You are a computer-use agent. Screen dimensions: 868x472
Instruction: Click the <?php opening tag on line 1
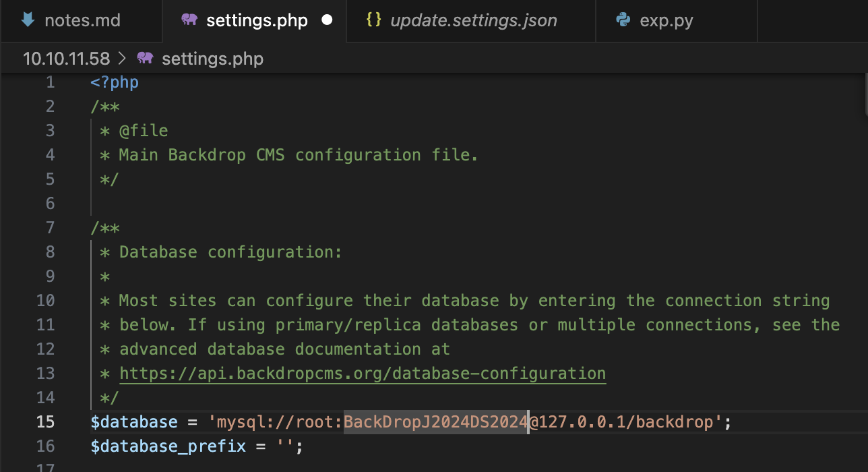[x=115, y=82]
